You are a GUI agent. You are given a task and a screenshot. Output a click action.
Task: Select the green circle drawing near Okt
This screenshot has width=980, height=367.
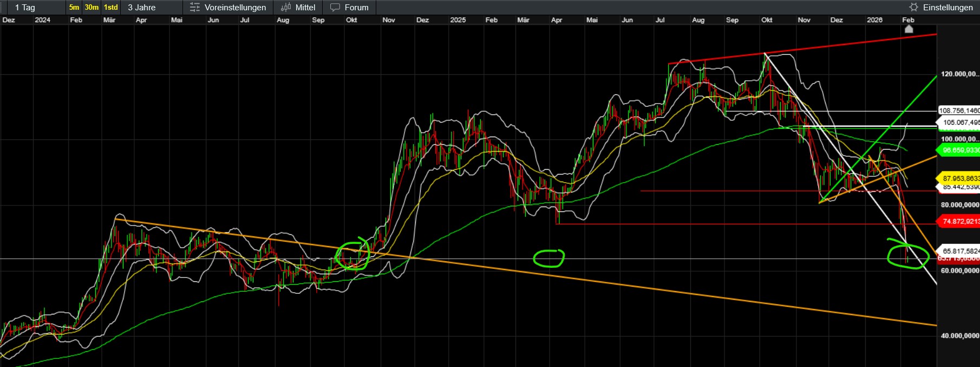point(352,255)
